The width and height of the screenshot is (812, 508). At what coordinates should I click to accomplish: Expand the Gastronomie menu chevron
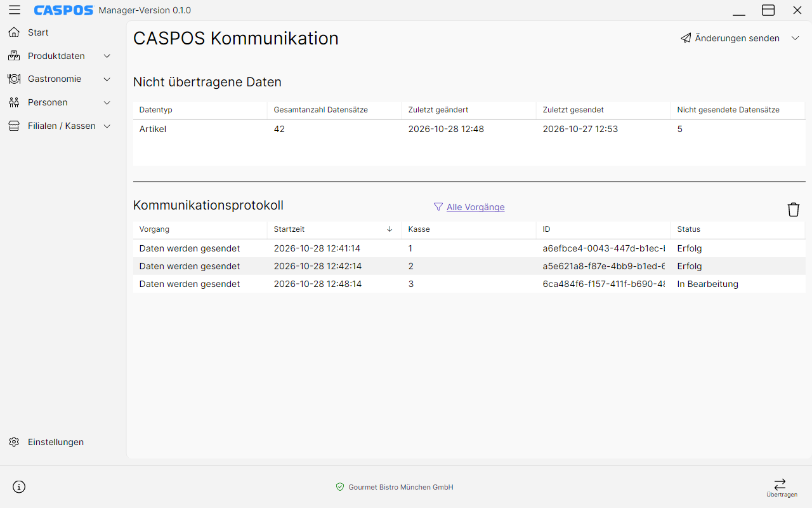click(107, 79)
